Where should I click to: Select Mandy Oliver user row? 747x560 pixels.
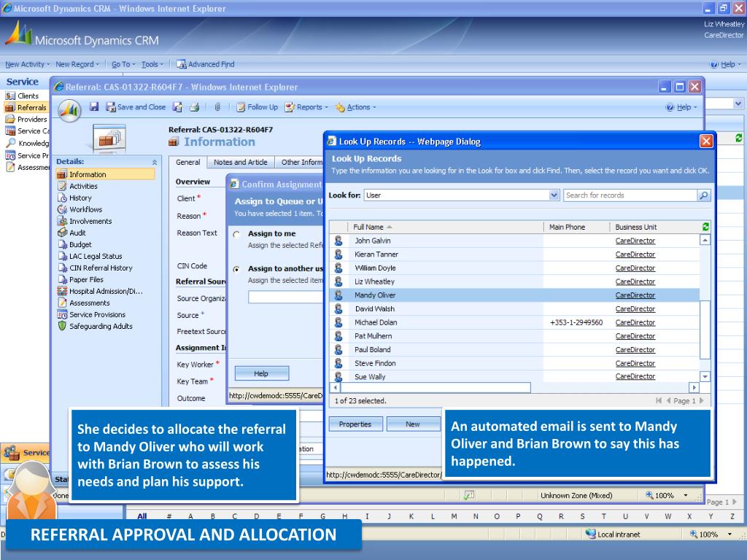(514, 295)
